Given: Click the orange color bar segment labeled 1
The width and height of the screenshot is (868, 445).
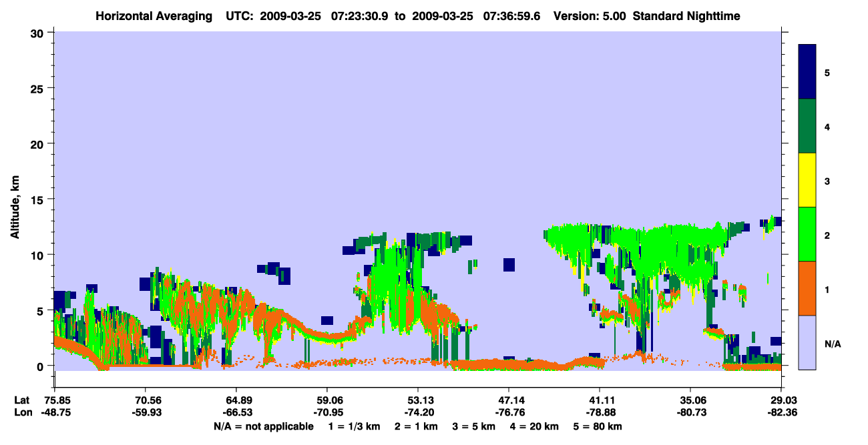Looking at the screenshot, I should coord(807,288).
